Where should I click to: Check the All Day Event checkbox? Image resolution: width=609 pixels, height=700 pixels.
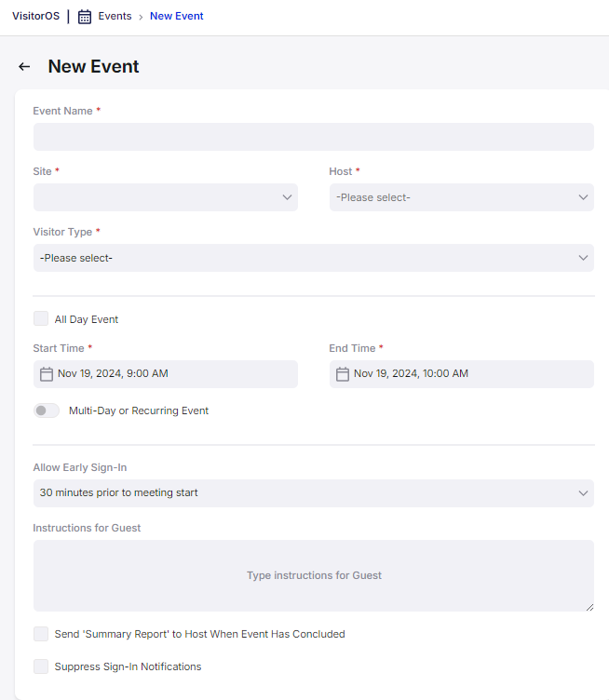41,318
